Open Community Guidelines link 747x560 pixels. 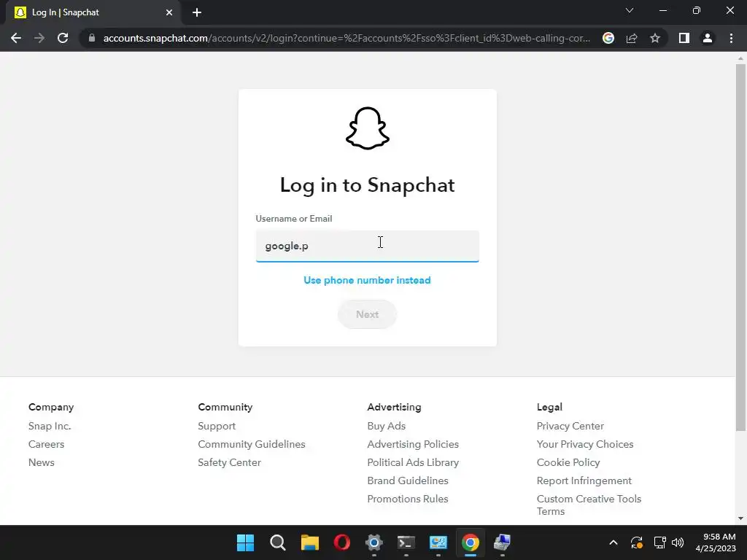tap(252, 444)
